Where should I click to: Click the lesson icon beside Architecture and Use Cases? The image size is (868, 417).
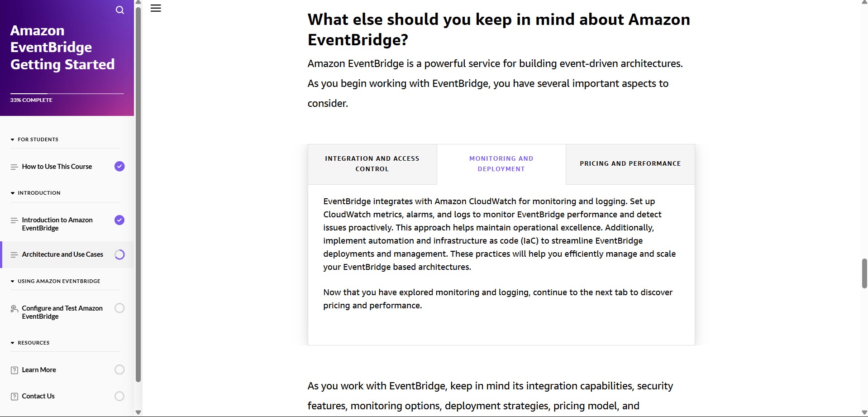click(x=14, y=254)
